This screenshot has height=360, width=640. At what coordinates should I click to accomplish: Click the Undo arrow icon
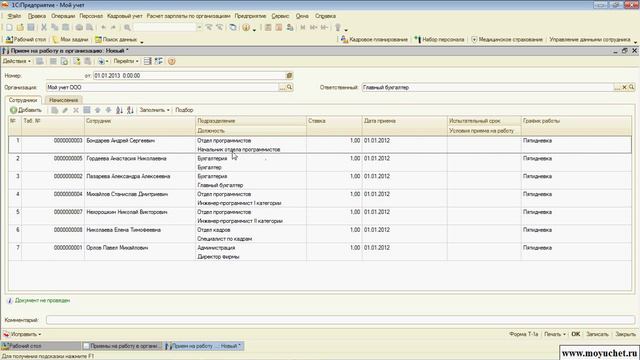[104, 27]
